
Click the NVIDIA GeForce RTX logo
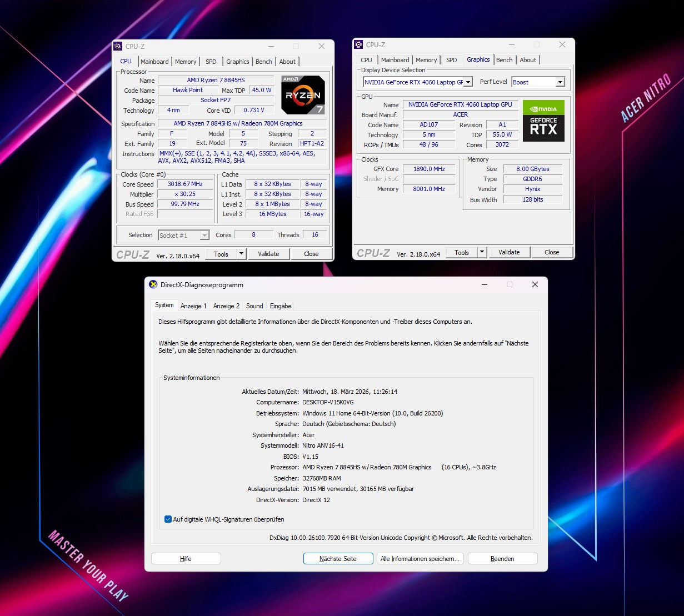click(543, 121)
